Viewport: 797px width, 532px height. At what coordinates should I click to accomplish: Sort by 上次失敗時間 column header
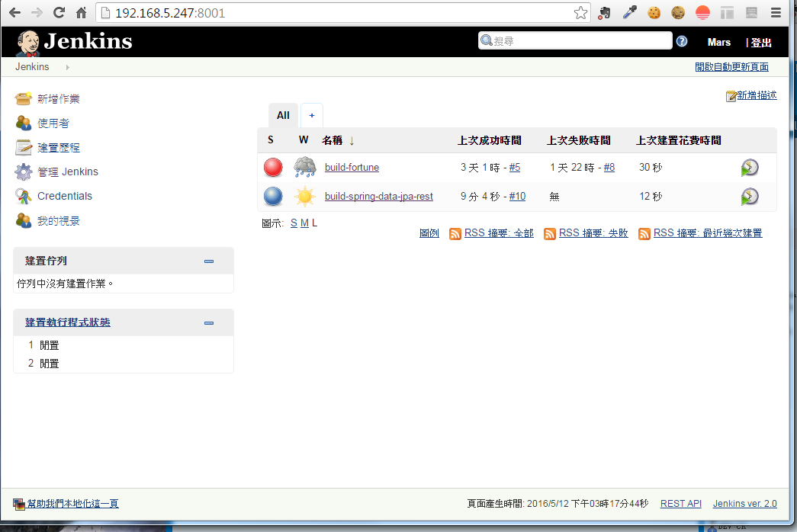tap(578, 140)
